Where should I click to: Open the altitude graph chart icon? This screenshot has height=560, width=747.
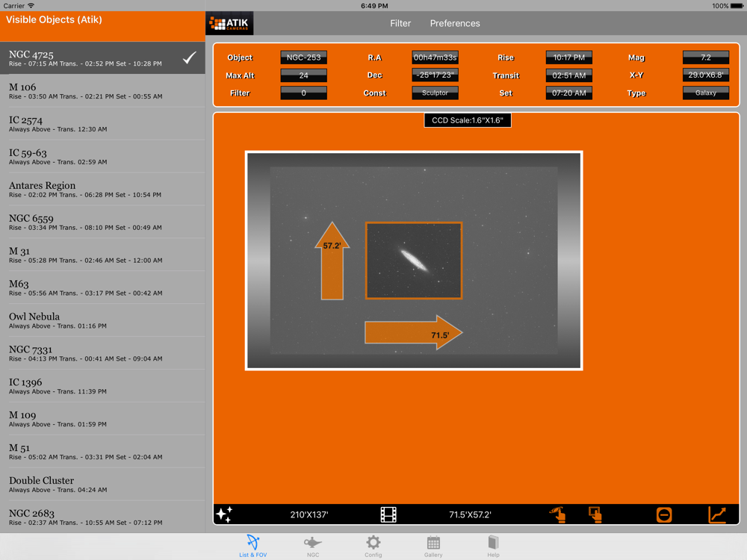tap(717, 514)
